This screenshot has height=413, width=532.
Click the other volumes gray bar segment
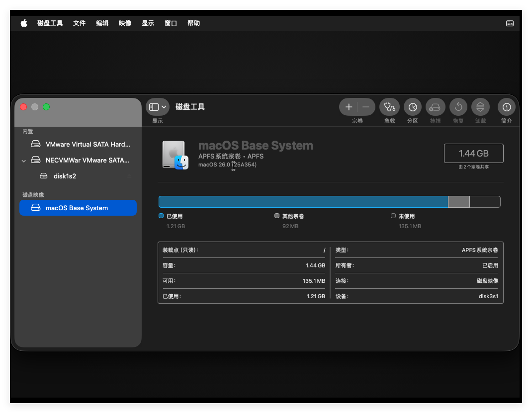pos(459,202)
